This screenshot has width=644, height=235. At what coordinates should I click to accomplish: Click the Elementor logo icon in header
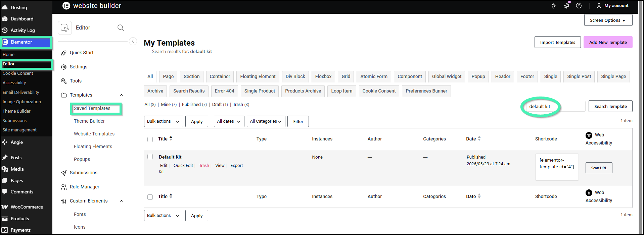tap(66, 6)
